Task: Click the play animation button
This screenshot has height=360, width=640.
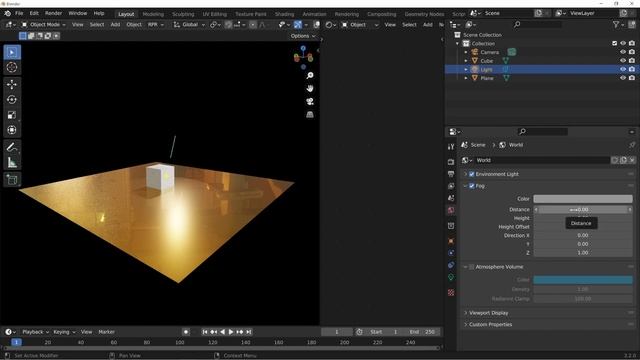Action: [x=231, y=332]
